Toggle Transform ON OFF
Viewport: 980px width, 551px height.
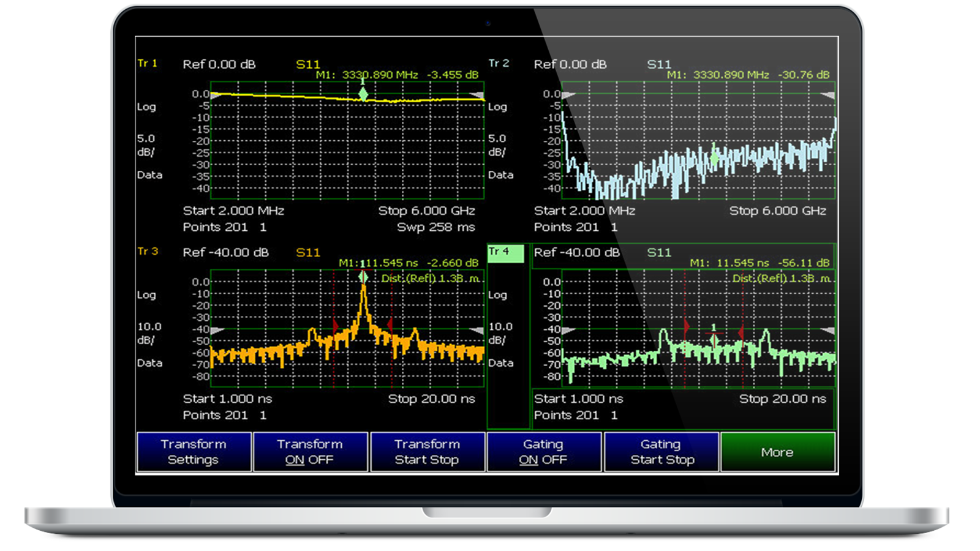click(x=310, y=452)
